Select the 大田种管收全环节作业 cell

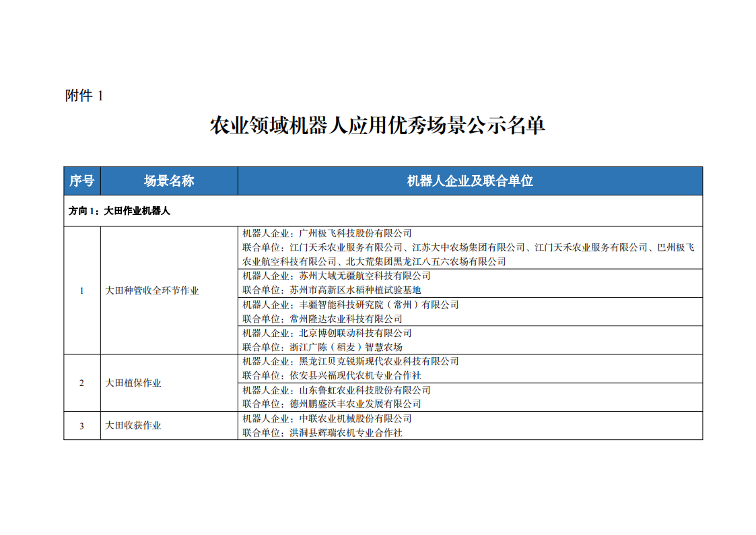point(152,290)
